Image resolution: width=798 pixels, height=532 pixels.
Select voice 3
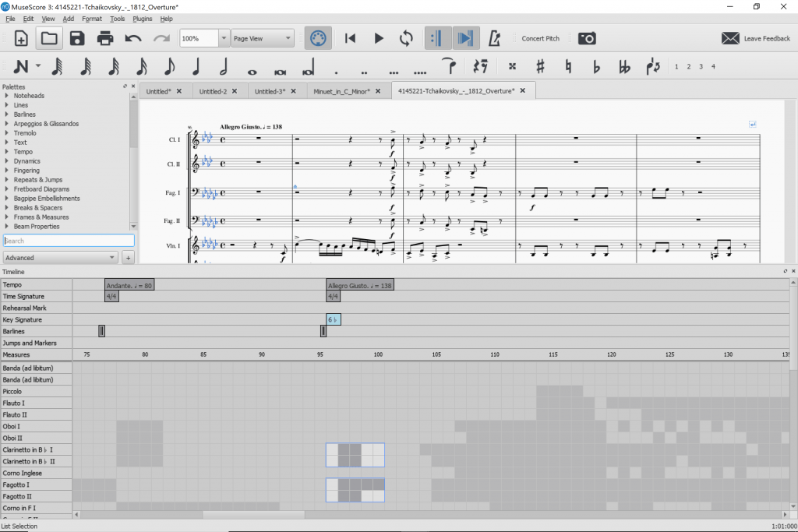tap(701, 67)
